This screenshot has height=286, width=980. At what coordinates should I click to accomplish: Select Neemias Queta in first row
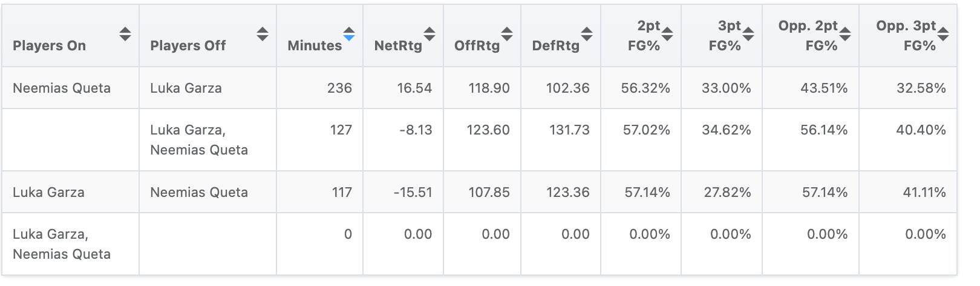[x=62, y=88]
